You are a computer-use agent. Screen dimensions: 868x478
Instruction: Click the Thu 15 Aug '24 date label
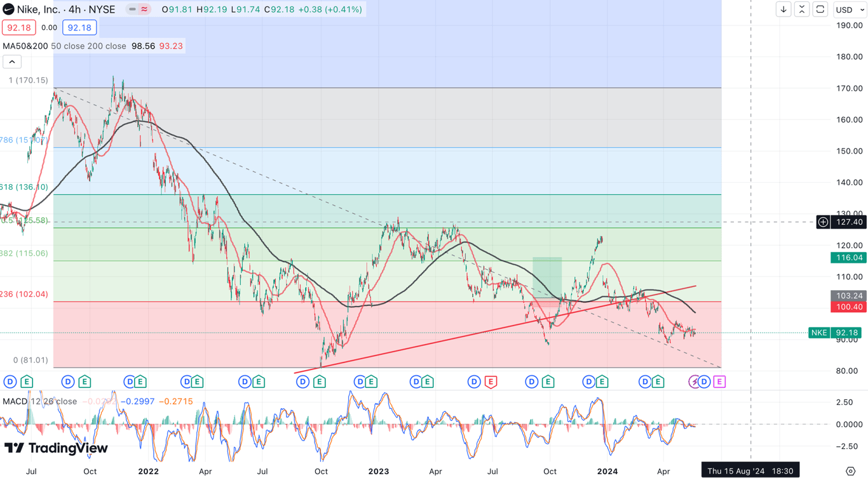pos(750,471)
